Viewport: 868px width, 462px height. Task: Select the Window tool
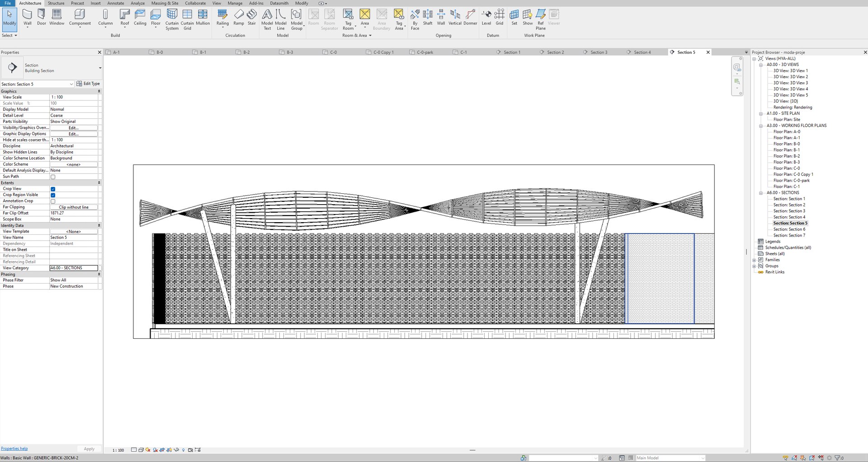pyautogui.click(x=57, y=18)
